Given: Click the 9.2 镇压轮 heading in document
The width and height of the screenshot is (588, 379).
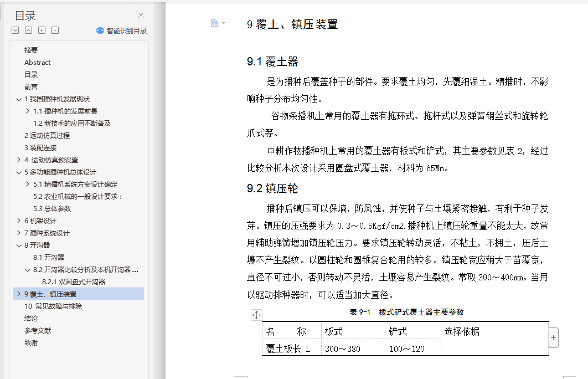Looking at the screenshot, I should [x=272, y=188].
